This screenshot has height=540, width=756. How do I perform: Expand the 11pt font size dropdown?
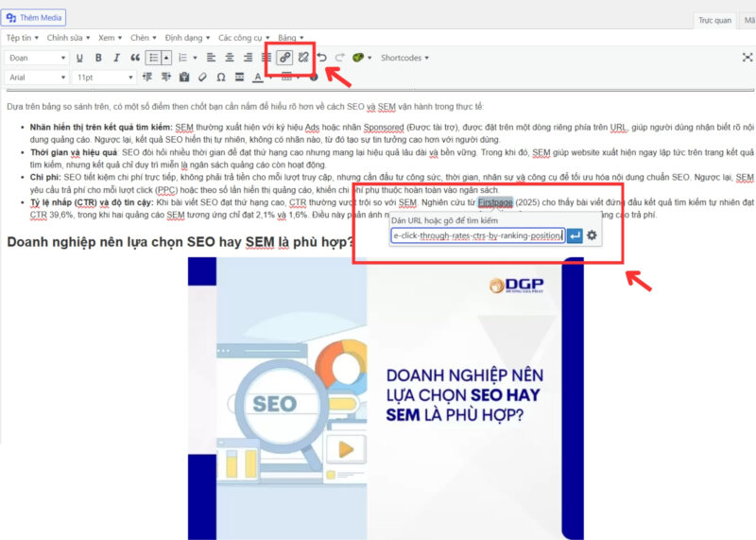click(x=104, y=78)
